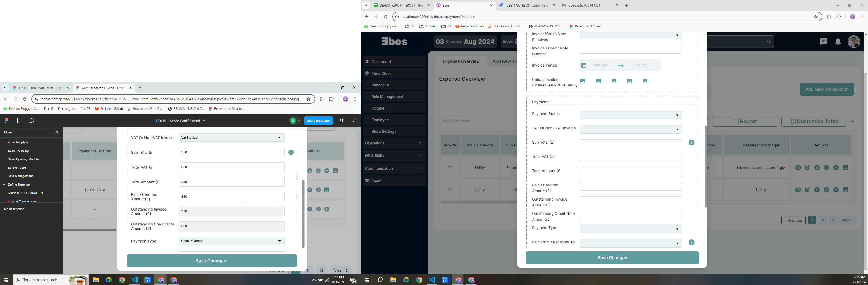Screen dimensions: 868x285
Task: Expand the Communication sidebar menu
Action: pyautogui.click(x=394, y=168)
